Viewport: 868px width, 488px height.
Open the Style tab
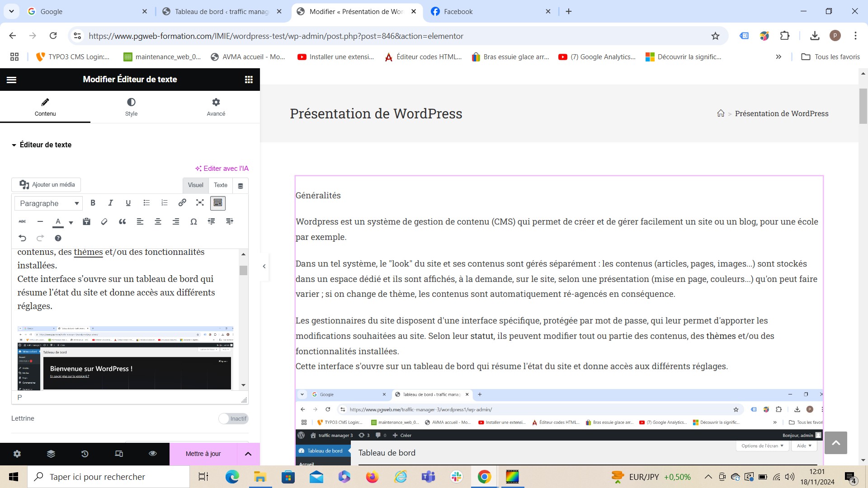click(x=131, y=107)
